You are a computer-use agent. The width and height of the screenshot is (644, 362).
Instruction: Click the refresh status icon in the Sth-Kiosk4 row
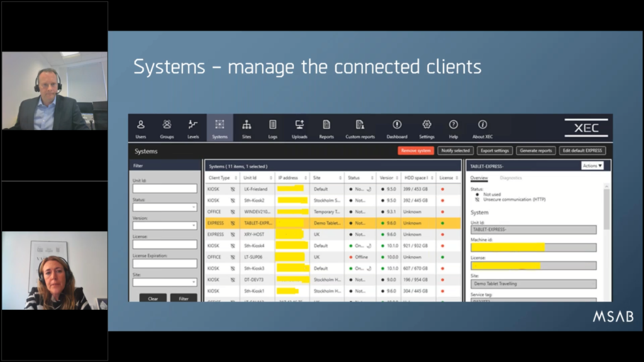coord(369,246)
